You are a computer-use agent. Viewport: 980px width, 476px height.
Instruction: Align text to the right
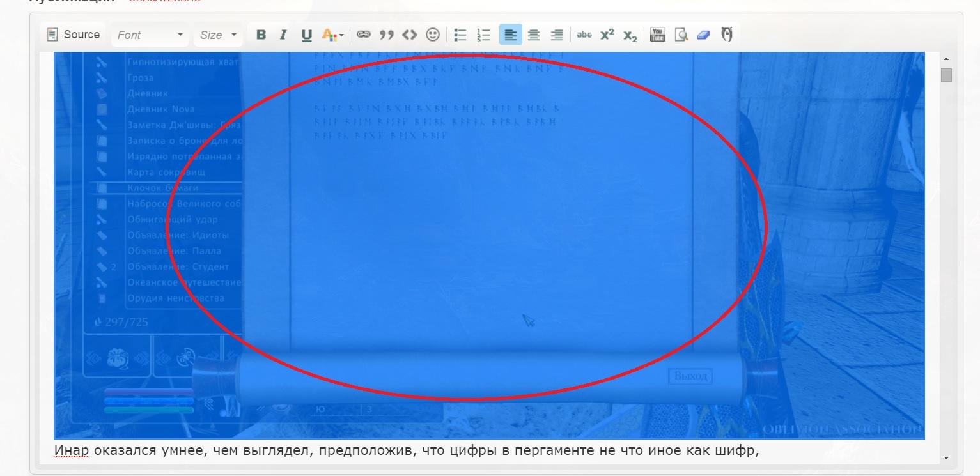556,35
